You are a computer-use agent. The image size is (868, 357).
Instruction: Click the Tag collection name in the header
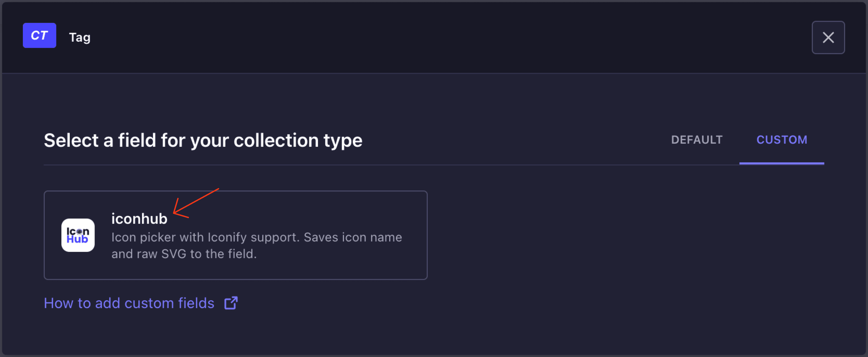[x=80, y=37]
